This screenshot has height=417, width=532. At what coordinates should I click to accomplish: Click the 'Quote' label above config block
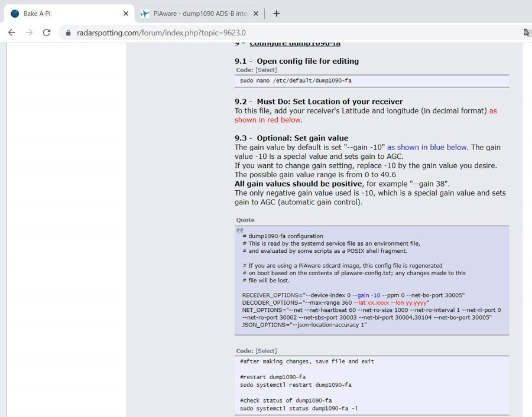coord(245,220)
